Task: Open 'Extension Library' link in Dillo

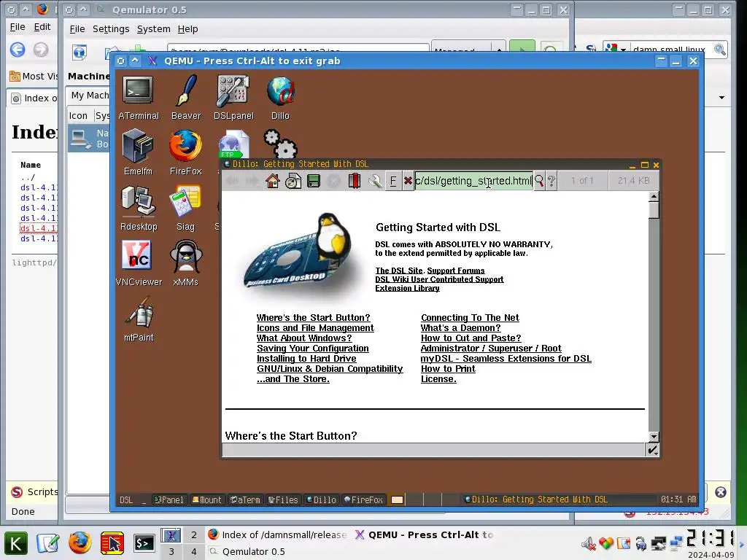Action: click(x=407, y=288)
